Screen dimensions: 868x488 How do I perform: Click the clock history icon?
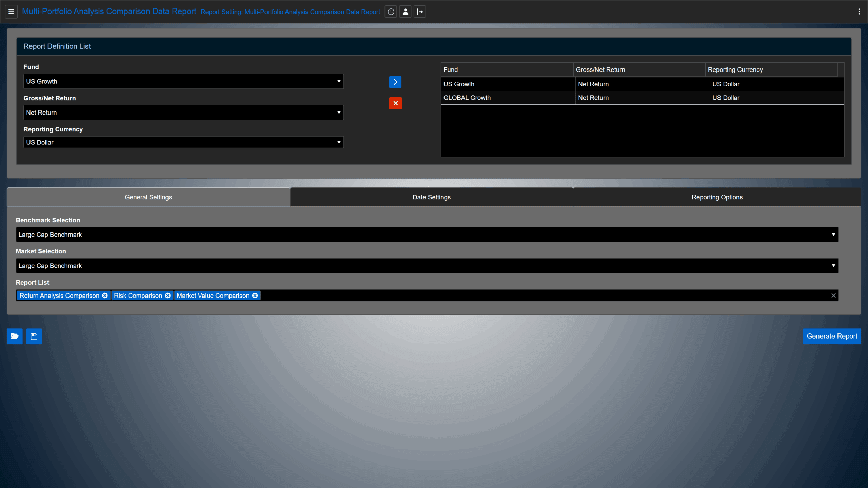pos(391,12)
